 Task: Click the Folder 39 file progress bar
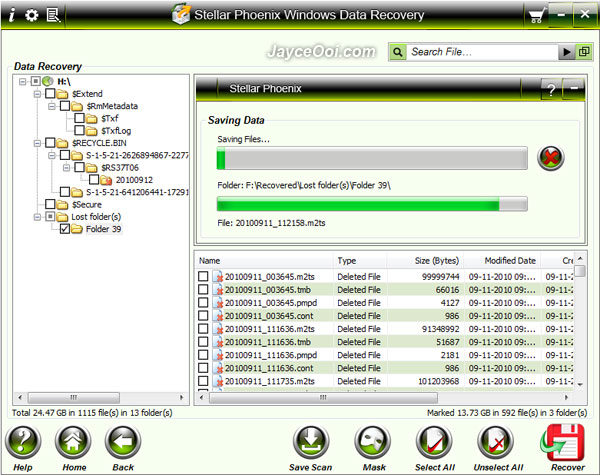tap(372, 204)
